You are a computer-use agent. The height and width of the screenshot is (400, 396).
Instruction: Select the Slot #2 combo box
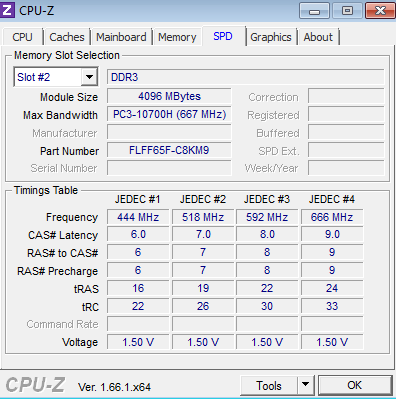(56, 77)
